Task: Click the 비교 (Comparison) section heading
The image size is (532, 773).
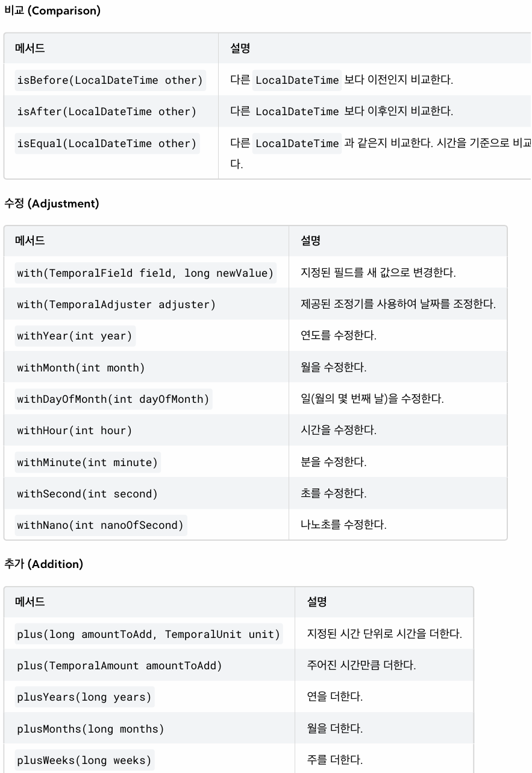Action: [x=52, y=11]
